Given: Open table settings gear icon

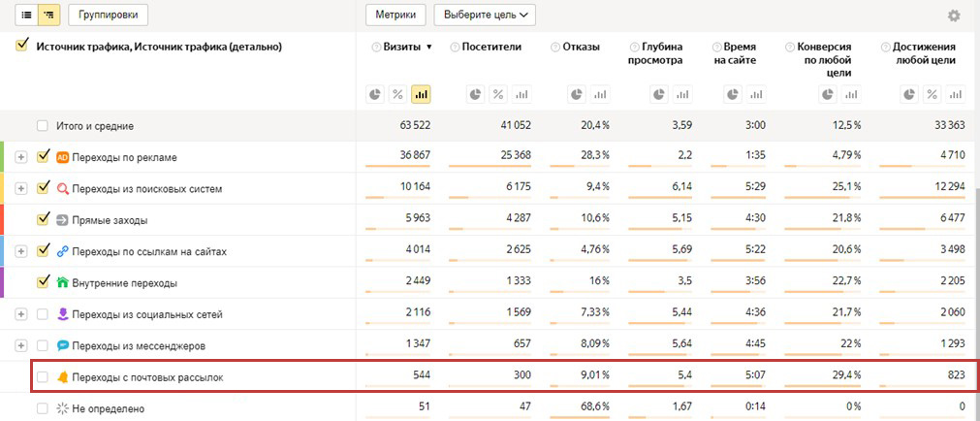Looking at the screenshot, I should tap(954, 16).
